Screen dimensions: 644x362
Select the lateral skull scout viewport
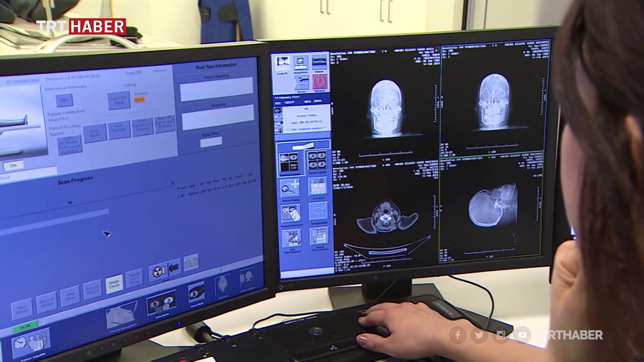click(492, 207)
